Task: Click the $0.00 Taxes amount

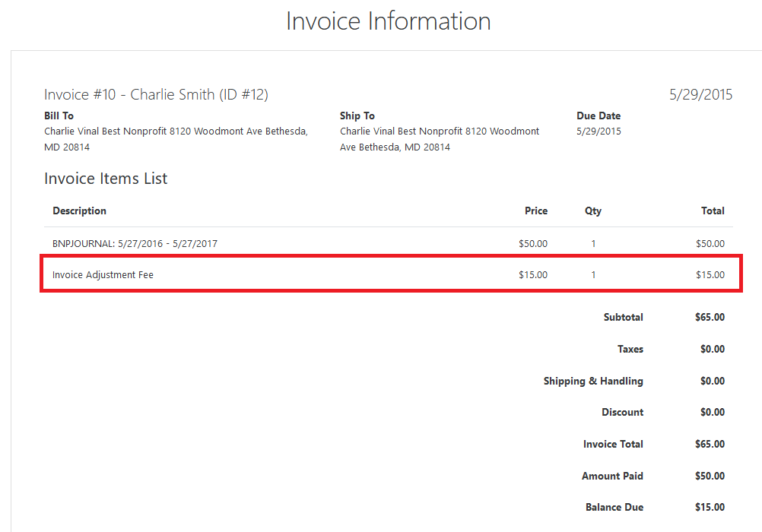Action: 713,349
